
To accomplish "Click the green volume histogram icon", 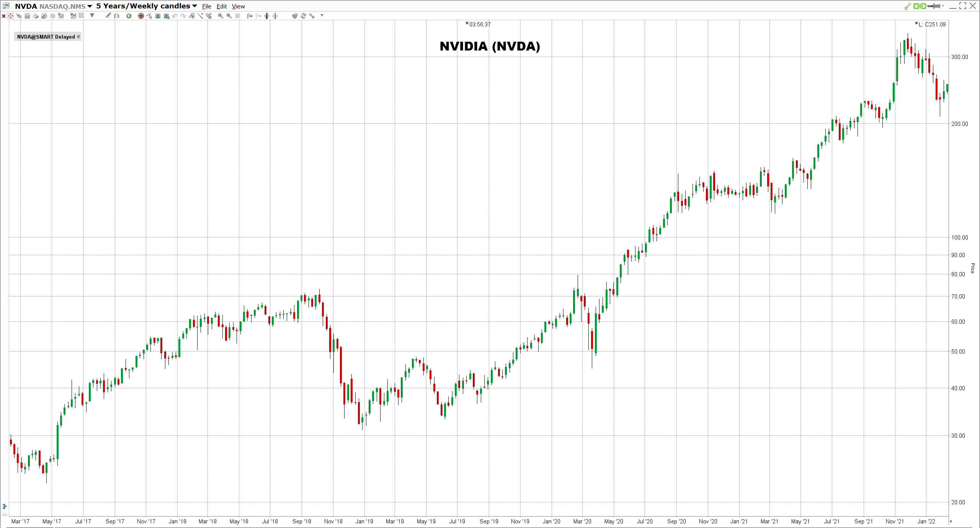I will pyautogui.click(x=191, y=16).
